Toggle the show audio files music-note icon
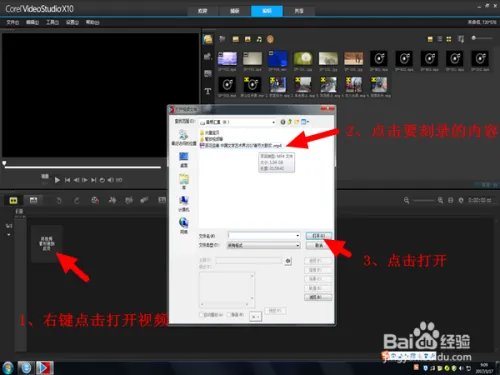The image size is (500, 375). (259, 39)
